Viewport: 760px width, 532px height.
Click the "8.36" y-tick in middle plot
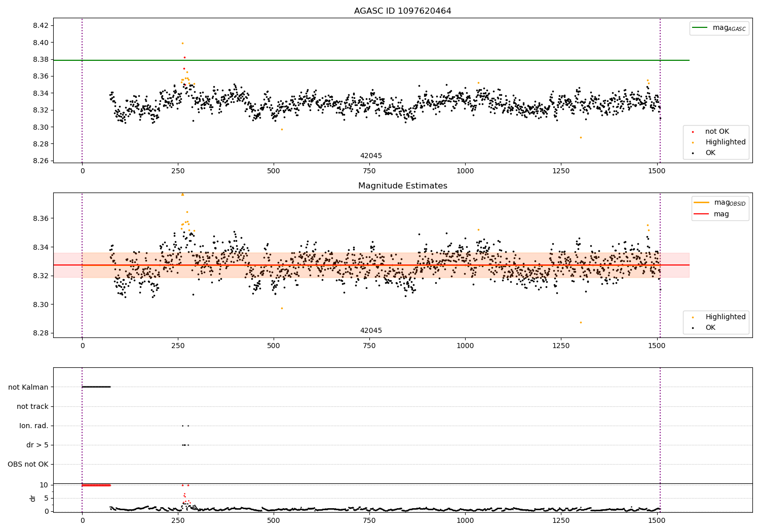click(40, 218)
